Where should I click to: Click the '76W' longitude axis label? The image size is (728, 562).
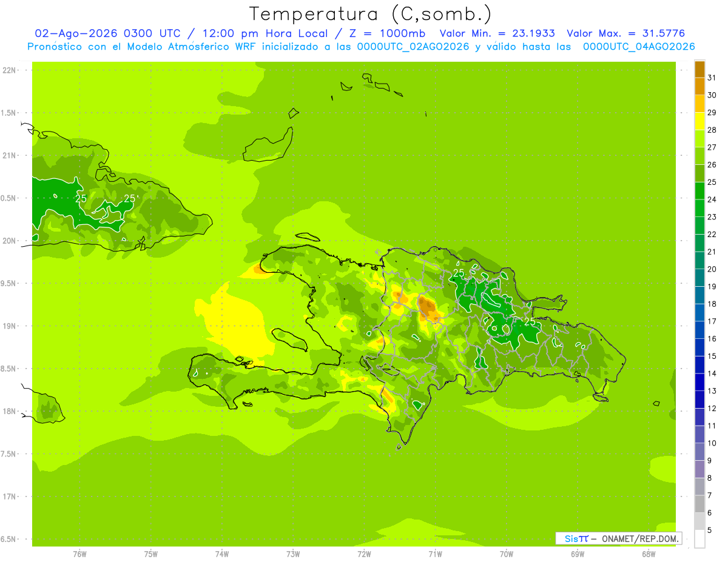click(79, 554)
